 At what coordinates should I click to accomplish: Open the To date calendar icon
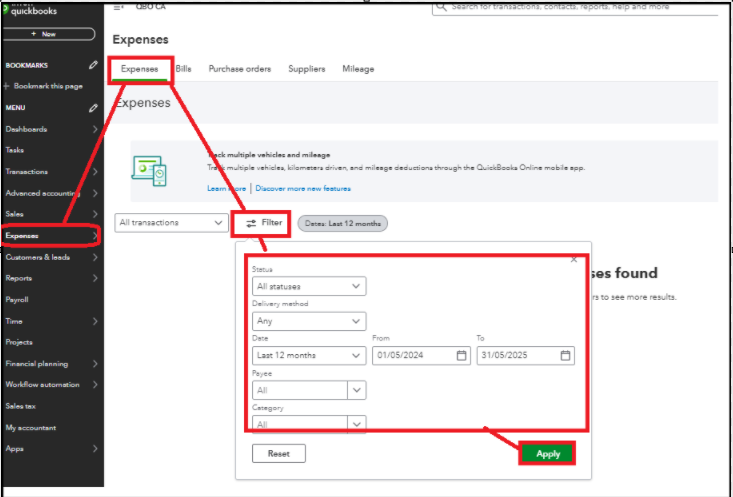565,355
